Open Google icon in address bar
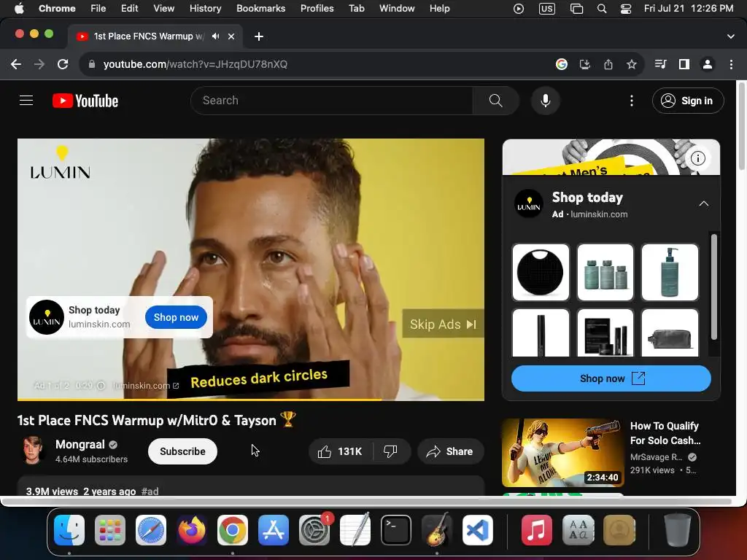 (x=562, y=64)
